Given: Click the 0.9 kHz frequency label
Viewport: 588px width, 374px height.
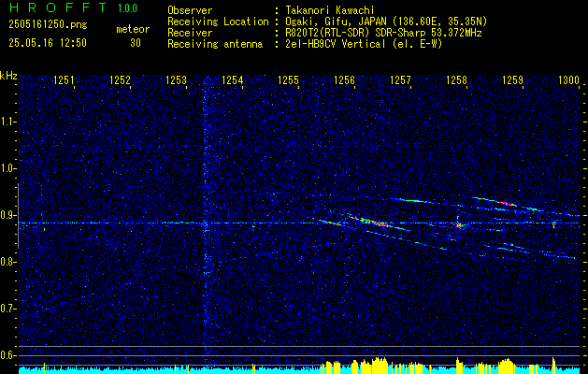Looking at the screenshot, I should tap(7, 215).
